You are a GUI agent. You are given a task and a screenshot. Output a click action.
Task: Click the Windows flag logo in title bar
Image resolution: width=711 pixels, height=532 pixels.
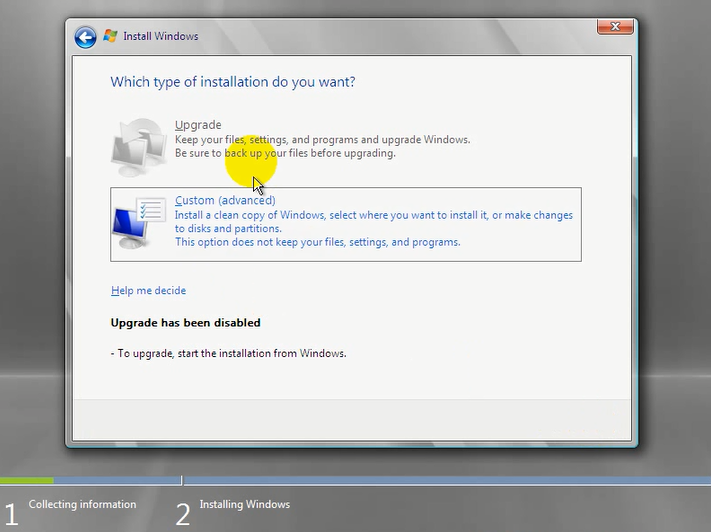tap(110, 36)
